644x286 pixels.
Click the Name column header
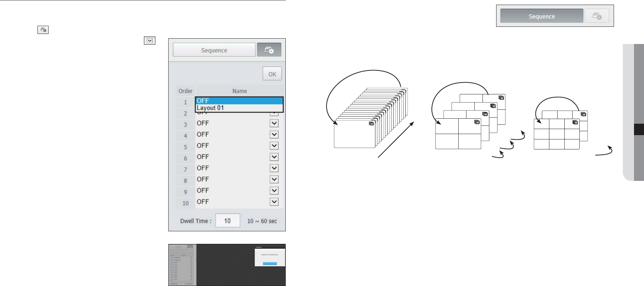pyautogui.click(x=240, y=91)
